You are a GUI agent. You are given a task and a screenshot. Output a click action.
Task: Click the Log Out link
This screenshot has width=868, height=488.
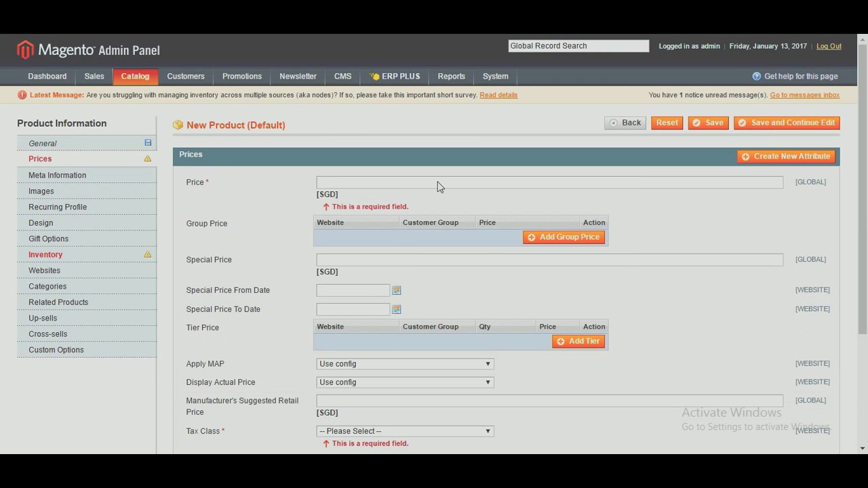tap(829, 46)
